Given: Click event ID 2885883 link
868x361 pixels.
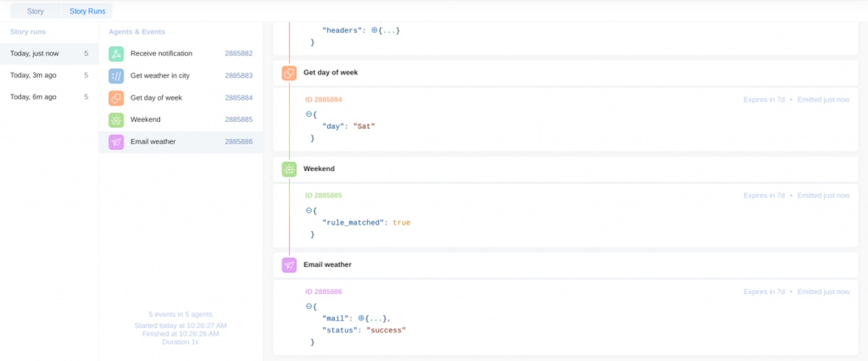Looking at the screenshot, I should pos(239,76).
